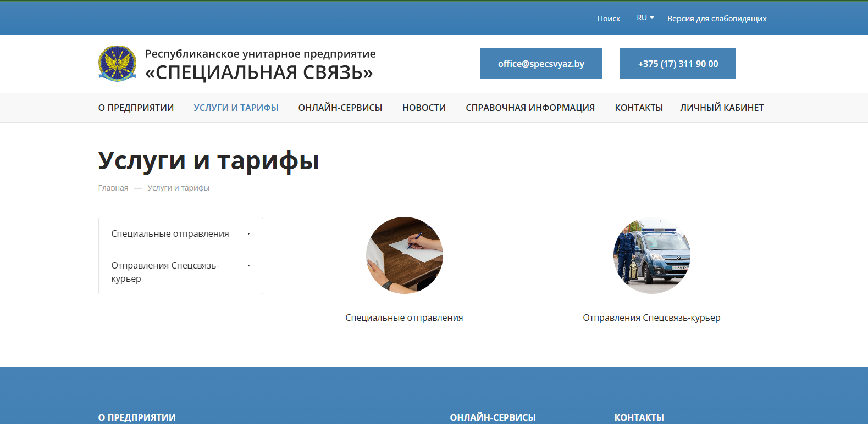Click the hand-writing round thumbnail

(405, 255)
